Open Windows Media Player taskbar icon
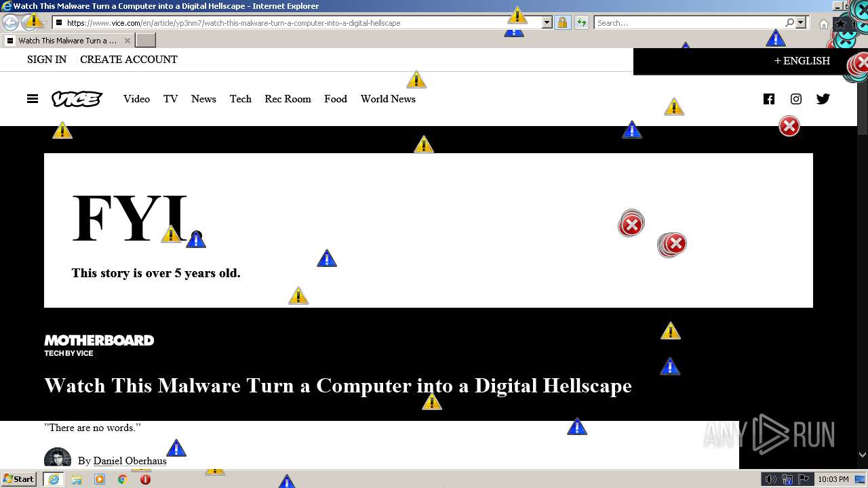The width and height of the screenshot is (868, 488). click(100, 479)
